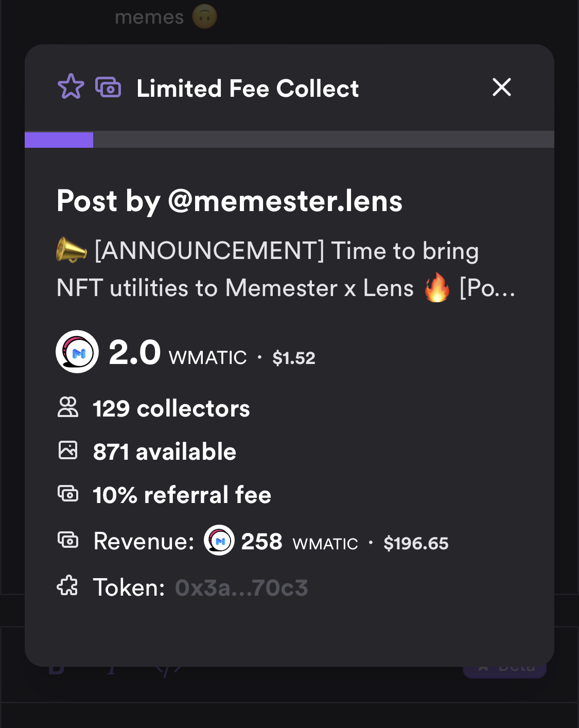Click the collectors people icon

pos(67,407)
